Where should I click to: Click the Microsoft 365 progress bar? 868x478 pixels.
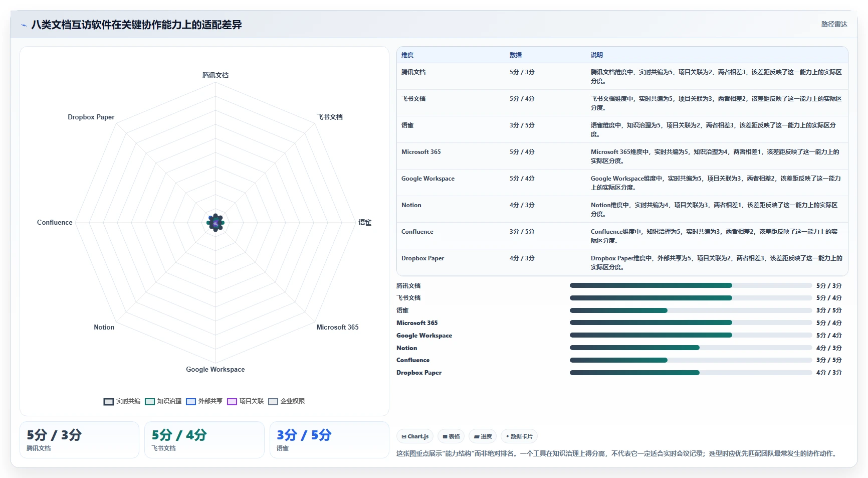[691, 323]
